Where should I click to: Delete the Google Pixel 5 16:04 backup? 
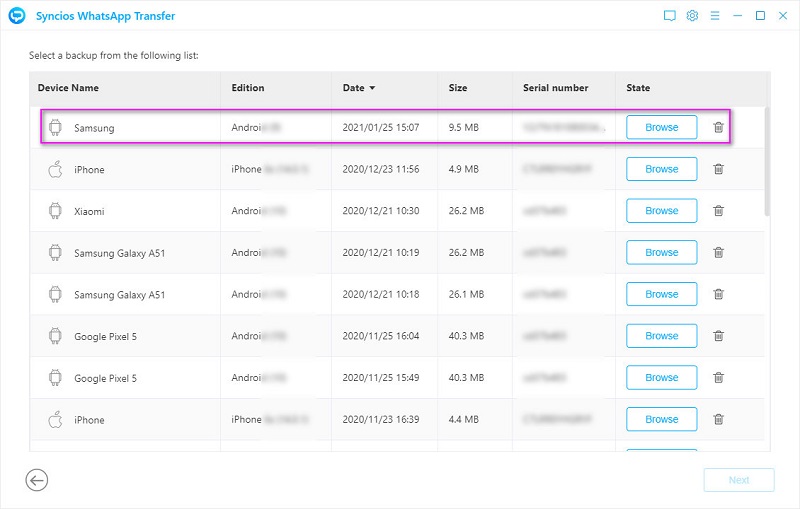click(x=718, y=336)
